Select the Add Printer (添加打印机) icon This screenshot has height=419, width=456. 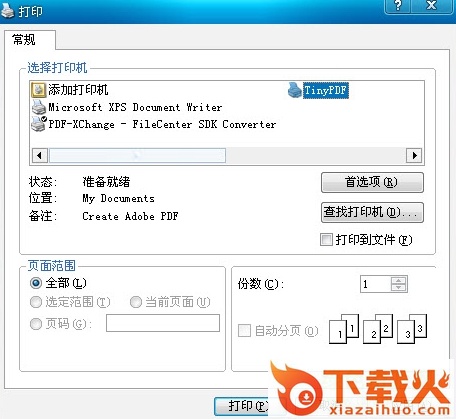(x=39, y=90)
